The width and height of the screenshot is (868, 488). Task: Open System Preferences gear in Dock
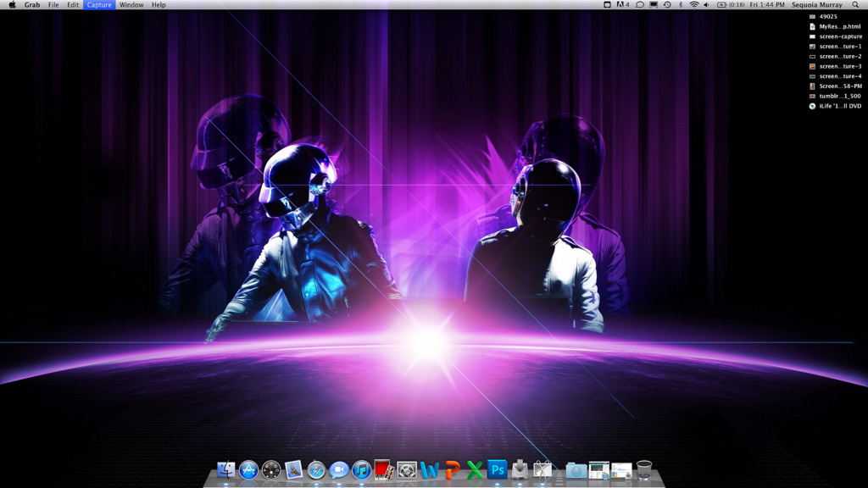[x=407, y=470]
